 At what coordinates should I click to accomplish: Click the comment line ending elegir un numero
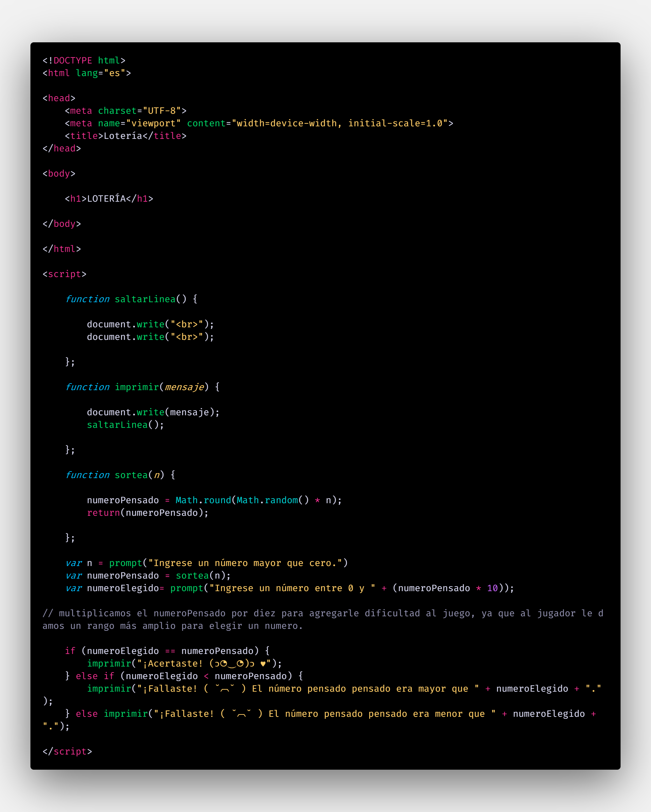point(173,626)
